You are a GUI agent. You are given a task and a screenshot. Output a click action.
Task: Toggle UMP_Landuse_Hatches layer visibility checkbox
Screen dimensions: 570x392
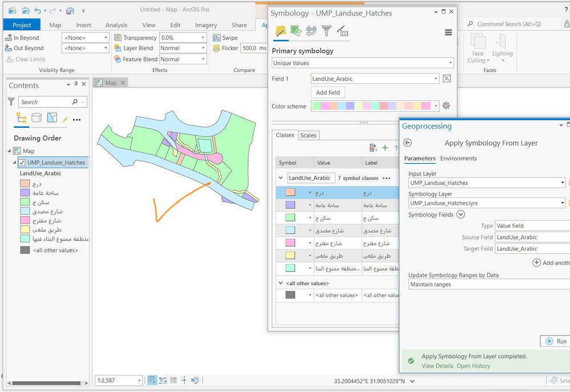[x=22, y=163]
